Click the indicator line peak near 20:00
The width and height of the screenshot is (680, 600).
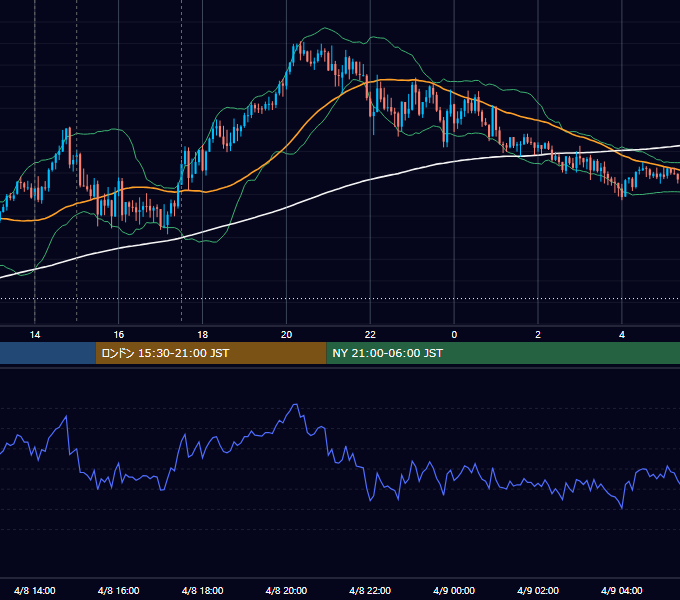click(295, 405)
